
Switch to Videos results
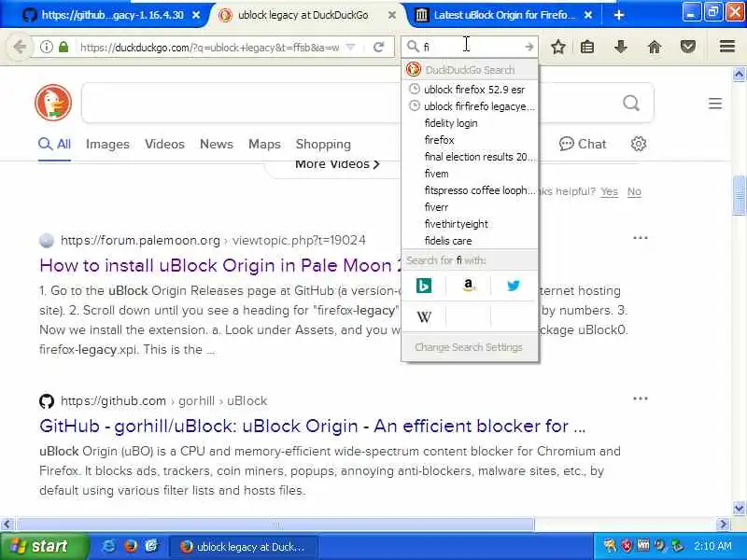pyautogui.click(x=165, y=145)
